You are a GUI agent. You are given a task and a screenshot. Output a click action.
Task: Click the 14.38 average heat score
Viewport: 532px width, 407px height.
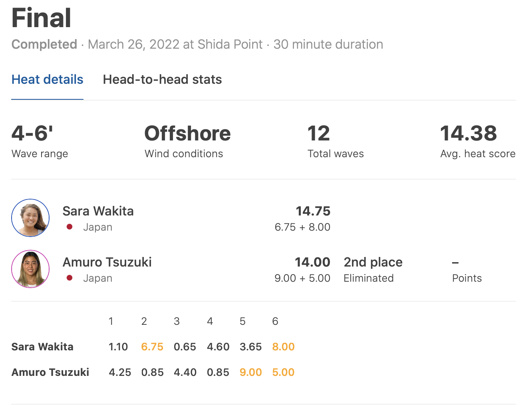pyautogui.click(x=468, y=133)
